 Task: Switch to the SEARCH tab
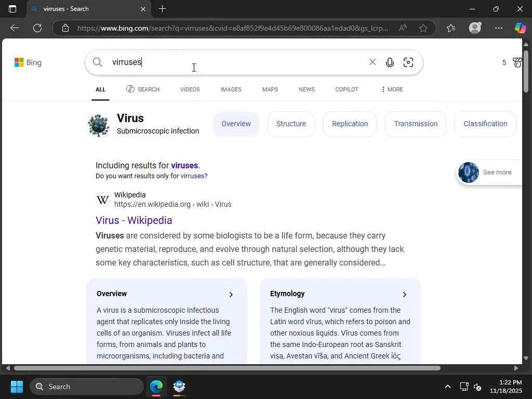(143, 89)
